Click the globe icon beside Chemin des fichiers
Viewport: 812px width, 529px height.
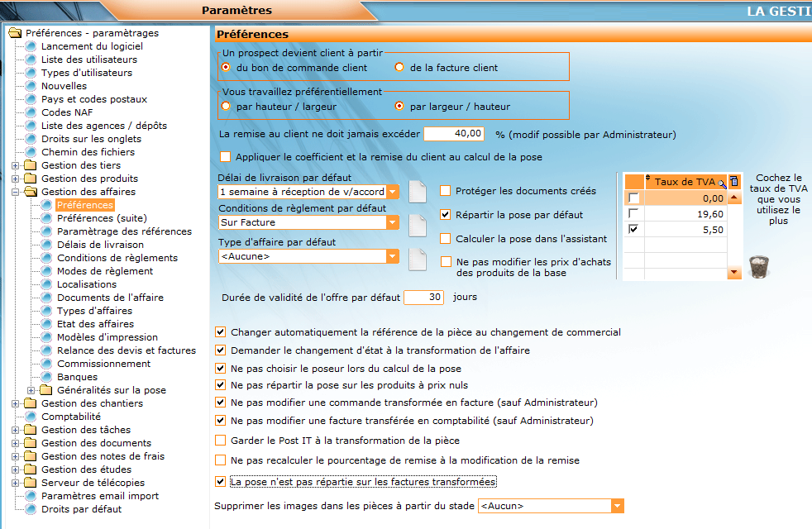click(x=31, y=152)
